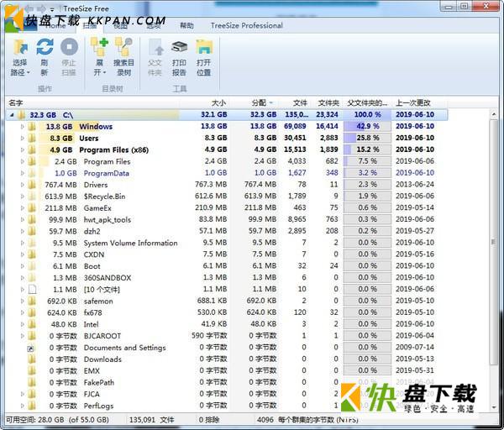Select the PerfLogs folder row
This screenshot has width=504, height=430.
[228, 406]
